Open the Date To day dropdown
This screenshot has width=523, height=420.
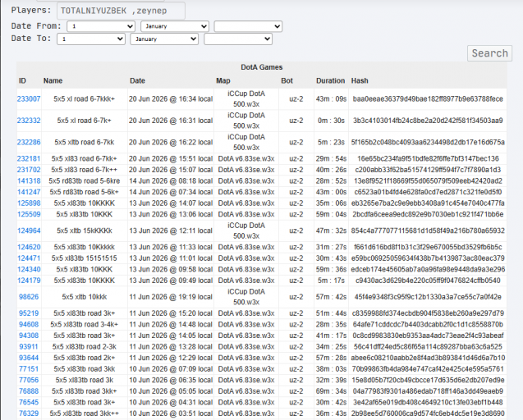click(90, 39)
